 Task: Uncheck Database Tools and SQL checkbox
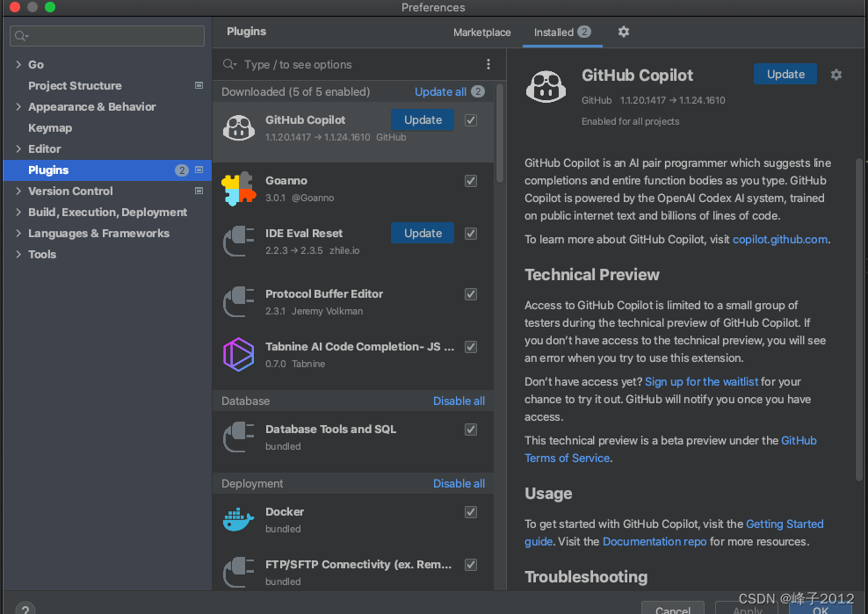click(x=471, y=430)
